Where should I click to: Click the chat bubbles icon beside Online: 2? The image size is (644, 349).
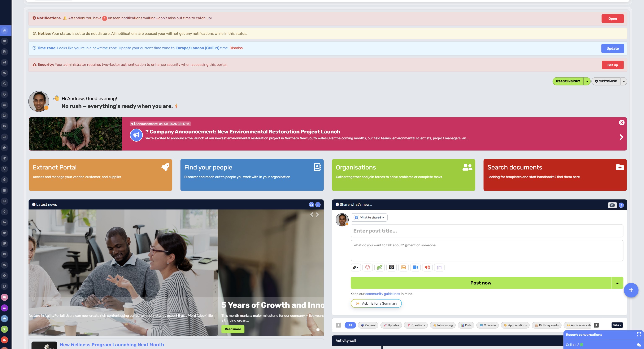[x=639, y=345]
